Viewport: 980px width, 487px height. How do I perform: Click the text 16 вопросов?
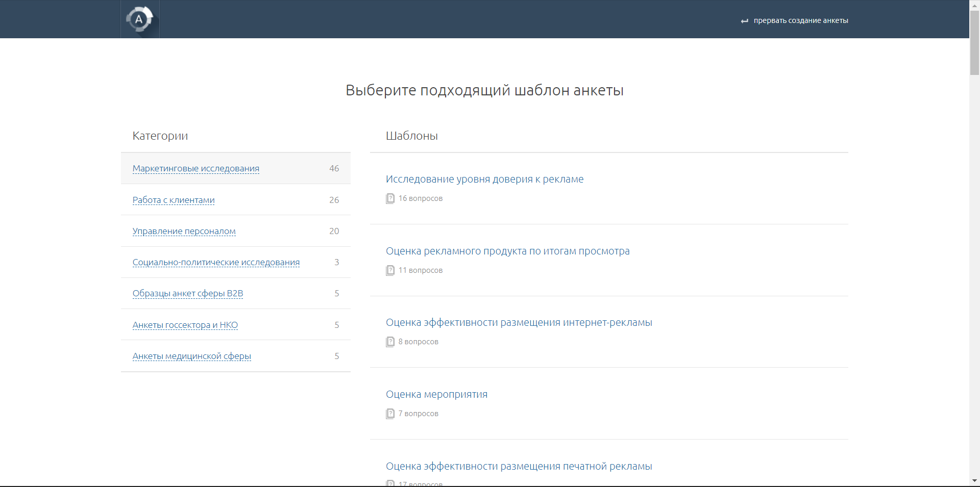(x=421, y=198)
